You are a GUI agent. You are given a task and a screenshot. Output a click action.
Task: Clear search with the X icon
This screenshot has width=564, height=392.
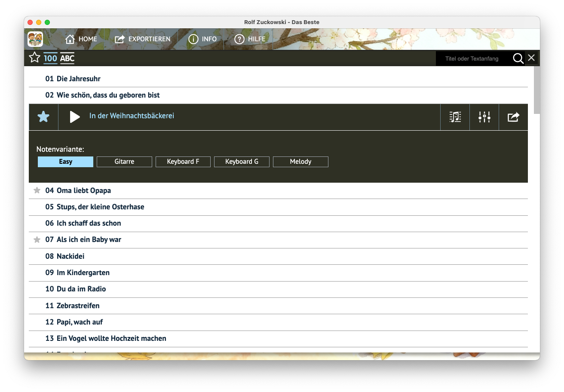click(x=531, y=58)
